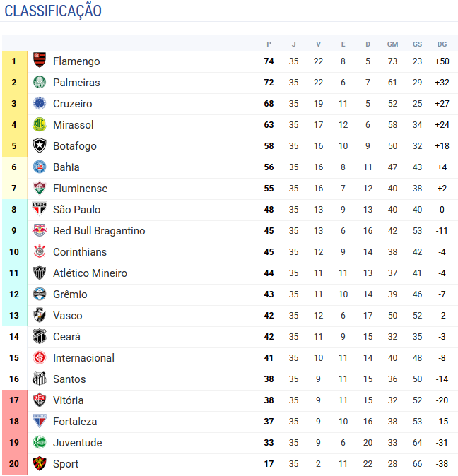The image size is (458, 476).
Task: Sort by GM goals scored header
Action: [392, 44]
